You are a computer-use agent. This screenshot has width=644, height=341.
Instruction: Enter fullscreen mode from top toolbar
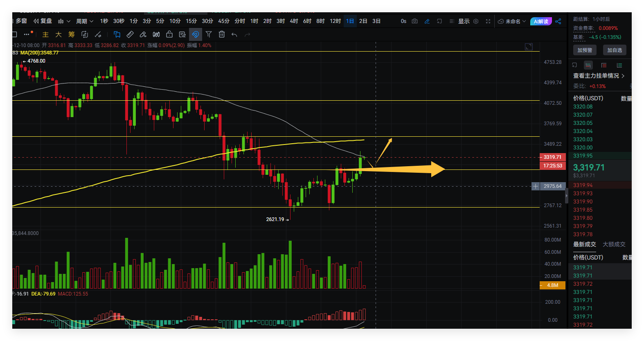click(x=488, y=21)
